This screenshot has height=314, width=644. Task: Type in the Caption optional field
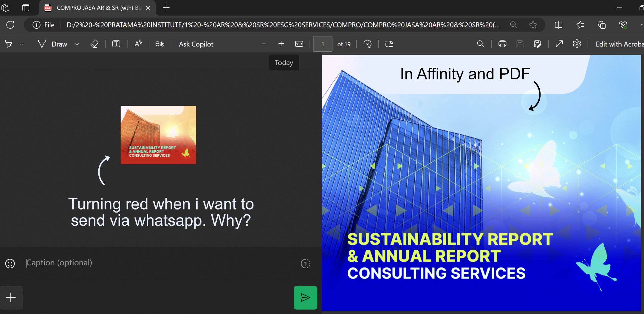point(119,263)
